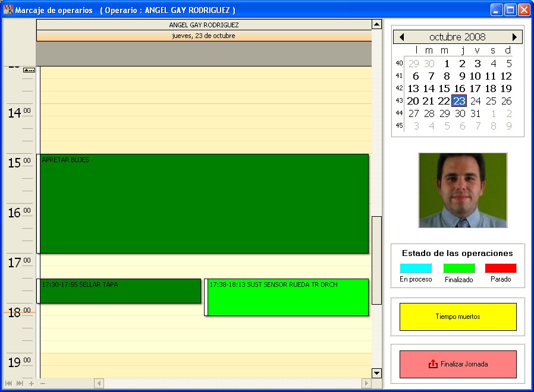
Task: Close the Marcaje de operarios window
Action: point(524,10)
